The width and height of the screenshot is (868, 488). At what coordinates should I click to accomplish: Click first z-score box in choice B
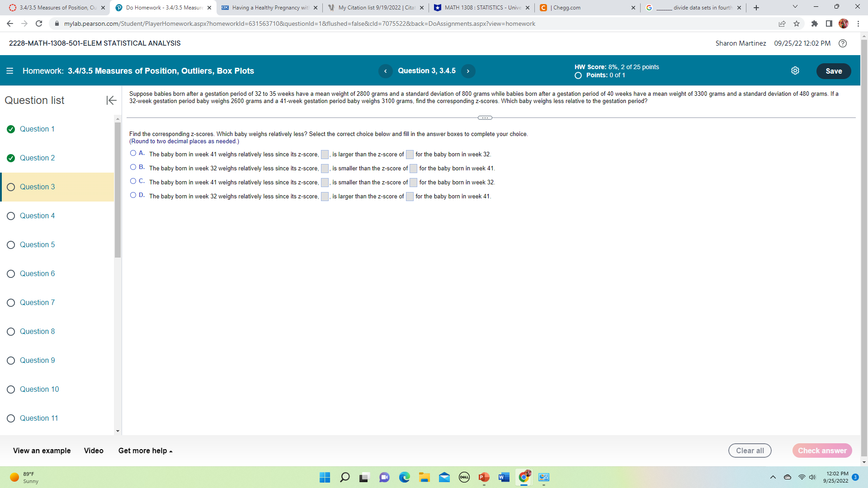tap(325, 169)
